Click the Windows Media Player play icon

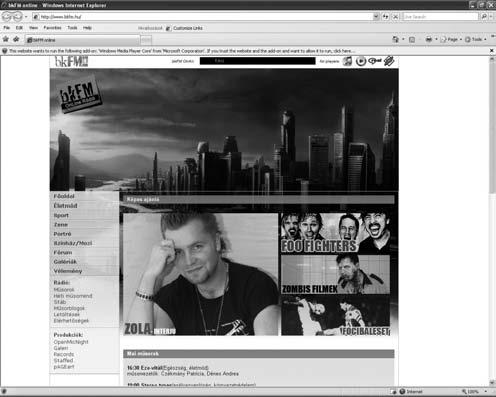[361, 61]
